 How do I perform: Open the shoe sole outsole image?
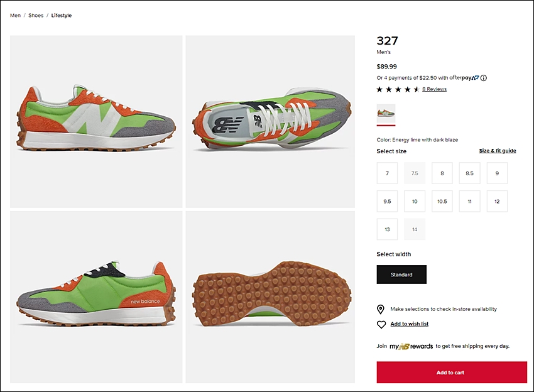270,297
